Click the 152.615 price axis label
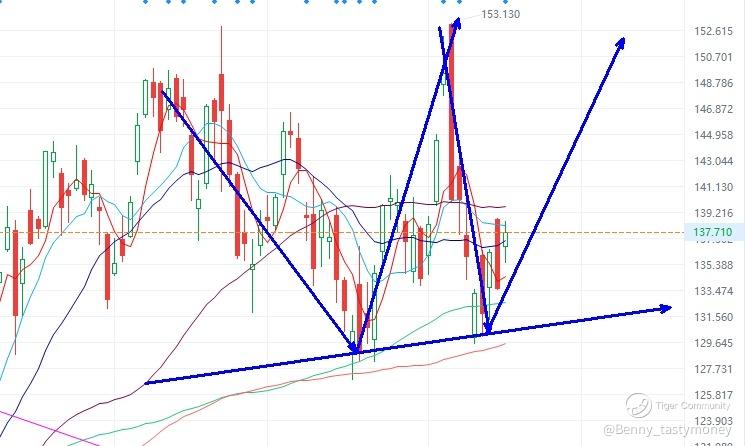 click(x=713, y=31)
